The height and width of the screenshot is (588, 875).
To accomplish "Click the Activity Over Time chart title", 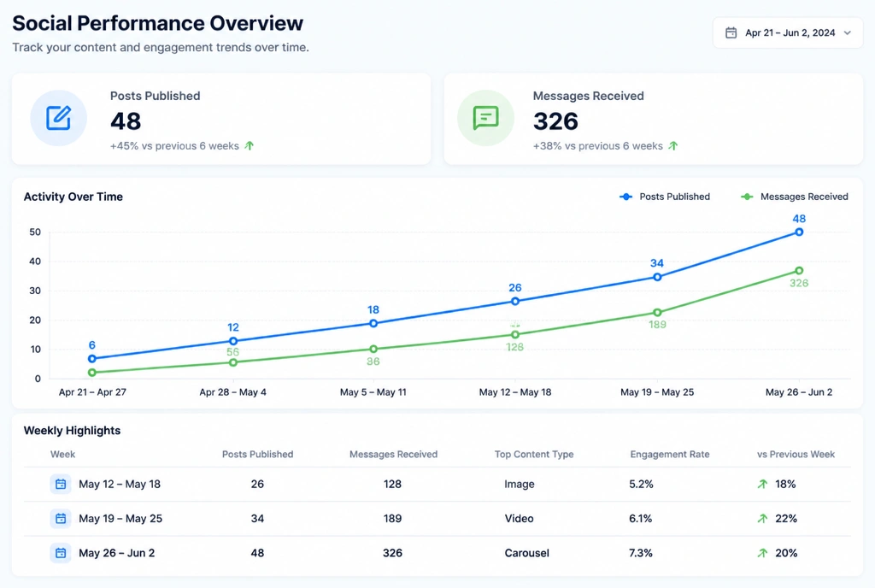I will [73, 197].
